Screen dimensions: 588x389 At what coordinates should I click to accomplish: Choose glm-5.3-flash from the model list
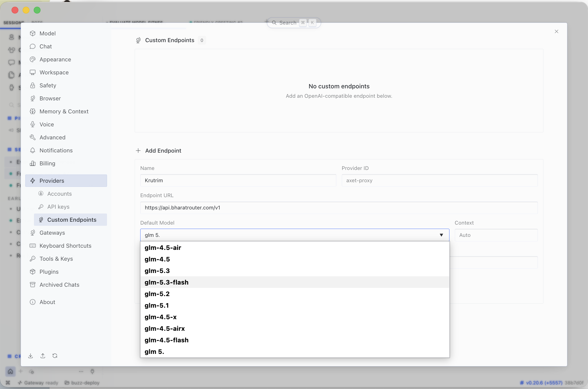point(295,282)
